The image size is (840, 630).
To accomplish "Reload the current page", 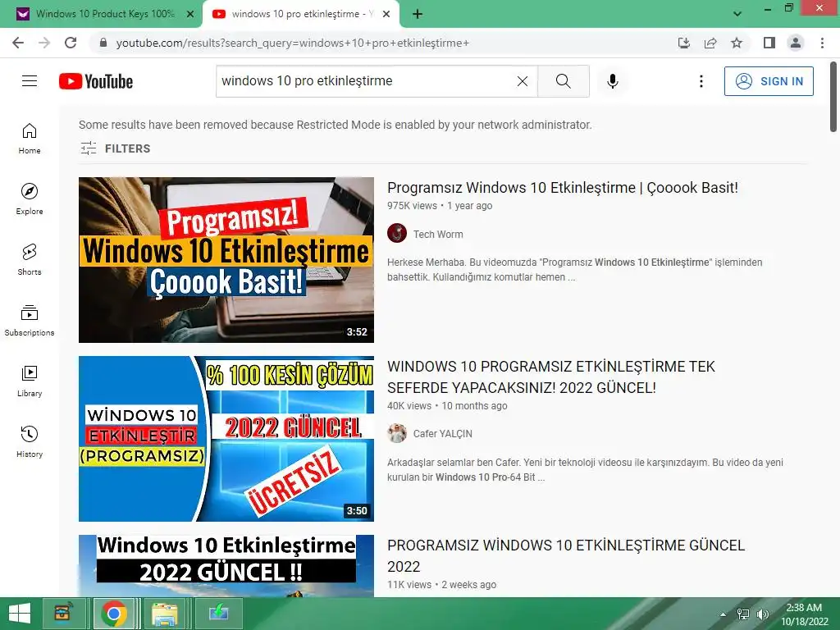I will [71, 43].
